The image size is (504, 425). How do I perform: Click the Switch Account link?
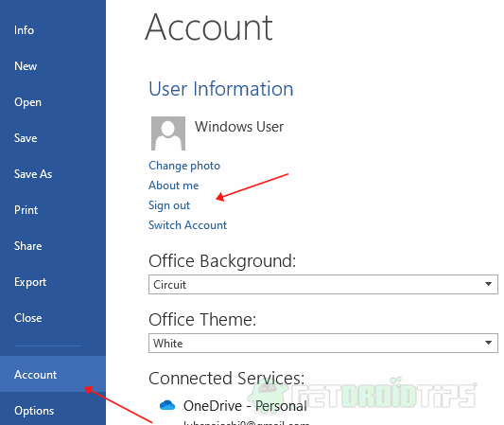pos(188,225)
